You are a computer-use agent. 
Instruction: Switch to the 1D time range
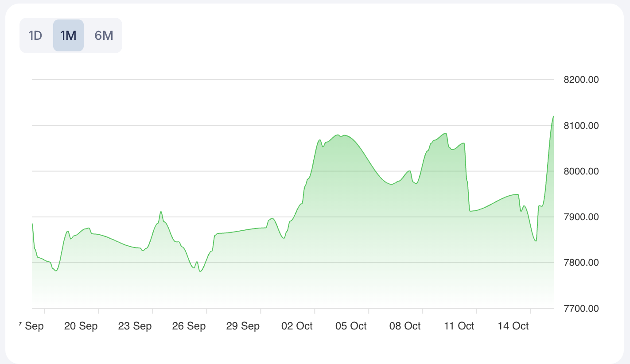pyautogui.click(x=35, y=35)
